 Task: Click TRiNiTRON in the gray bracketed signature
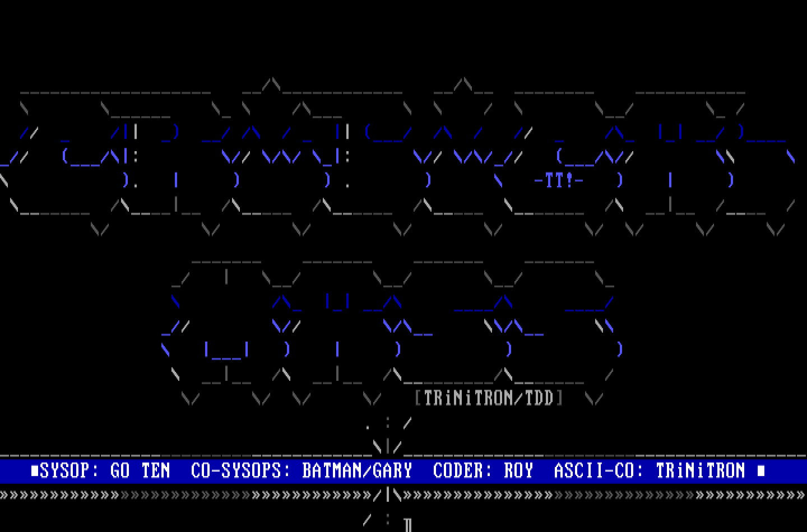468,398
